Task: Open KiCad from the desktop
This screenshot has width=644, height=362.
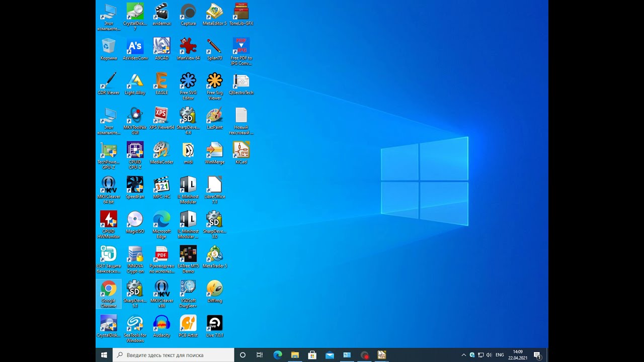Action: click(242, 153)
